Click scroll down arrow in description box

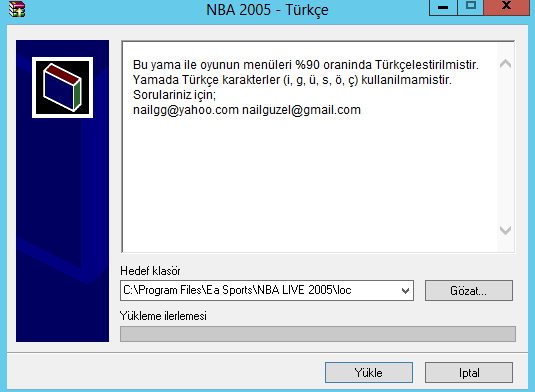[x=505, y=230]
